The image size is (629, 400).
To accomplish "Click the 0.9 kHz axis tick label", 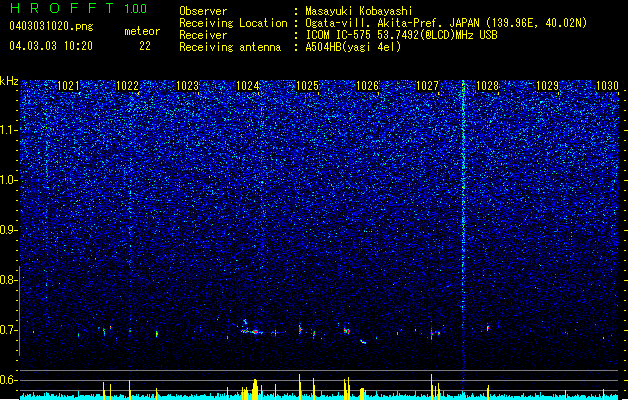I will point(9,230).
